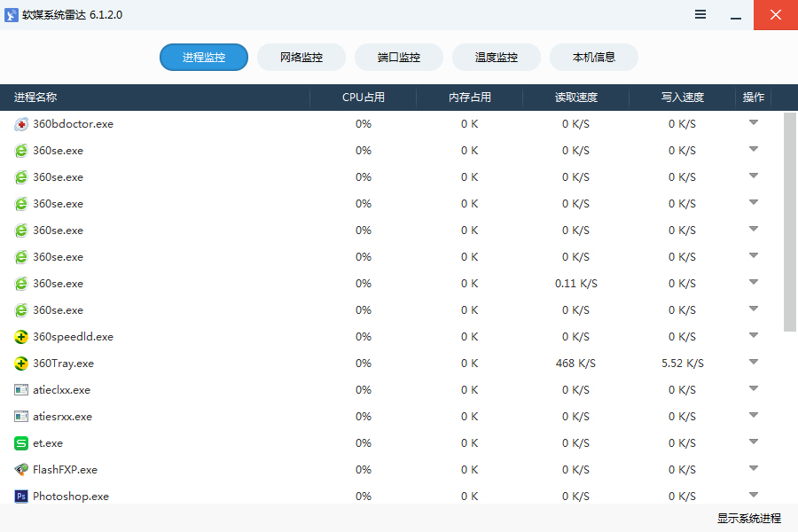Select the 端口监控 tab

tap(399, 58)
